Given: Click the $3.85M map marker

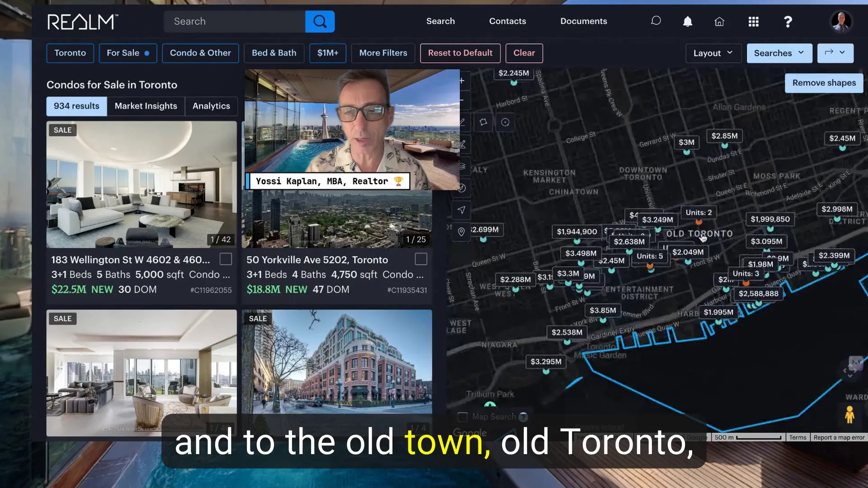Looking at the screenshot, I should click(x=603, y=310).
